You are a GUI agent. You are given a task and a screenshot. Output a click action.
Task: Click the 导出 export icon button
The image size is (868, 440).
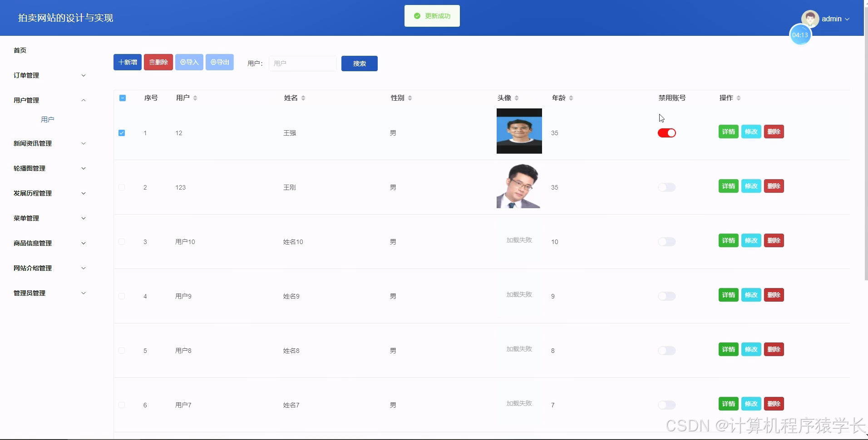point(213,62)
